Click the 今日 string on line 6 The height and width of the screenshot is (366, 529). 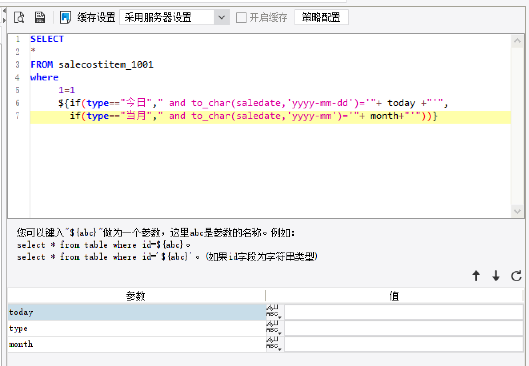point(136,103)
